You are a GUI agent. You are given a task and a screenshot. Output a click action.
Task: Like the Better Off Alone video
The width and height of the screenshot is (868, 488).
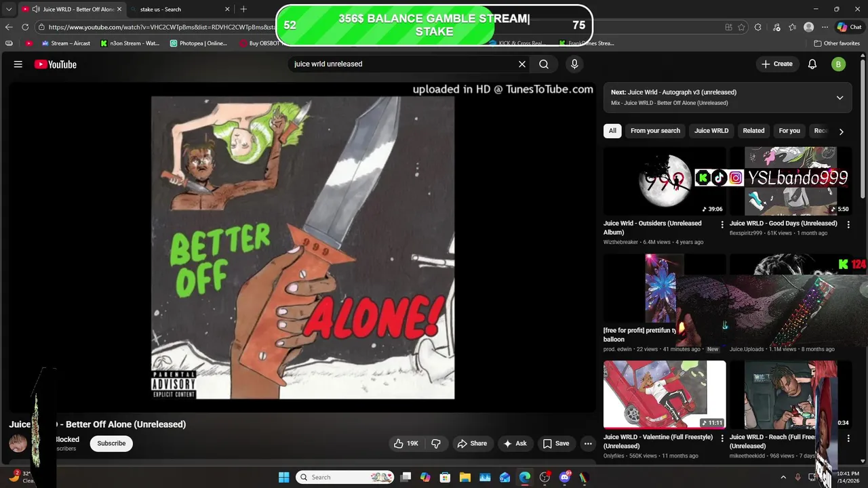[406, 443]
